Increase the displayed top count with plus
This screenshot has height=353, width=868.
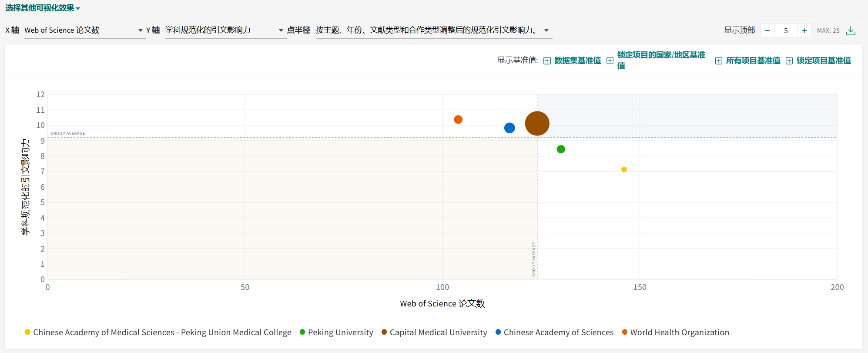[804, 30]
